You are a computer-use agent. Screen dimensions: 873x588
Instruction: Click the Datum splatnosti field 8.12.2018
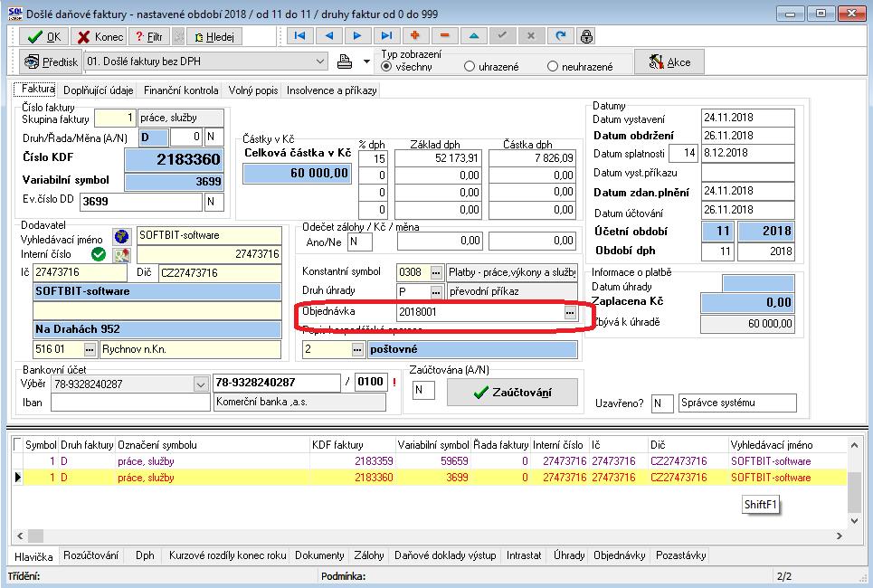(748, 153)
